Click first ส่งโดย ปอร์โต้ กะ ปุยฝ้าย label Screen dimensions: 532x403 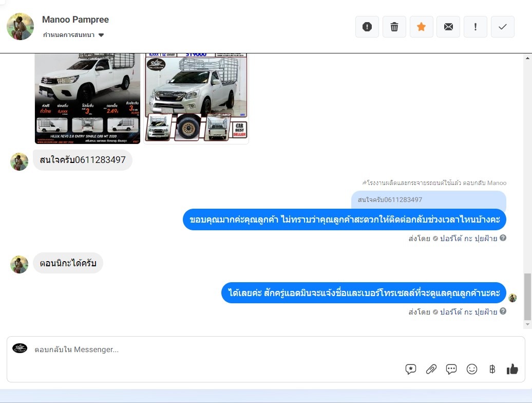click(x=453, y=239)
